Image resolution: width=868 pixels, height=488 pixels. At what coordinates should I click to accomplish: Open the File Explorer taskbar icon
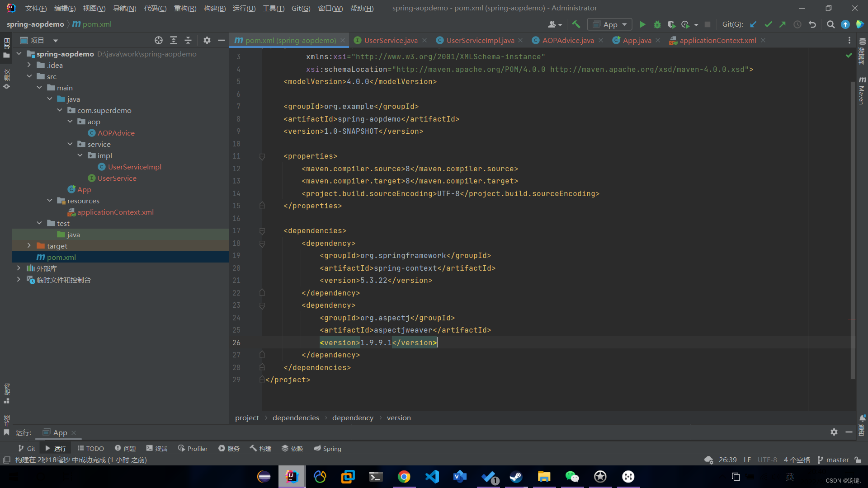click(544, 476)
